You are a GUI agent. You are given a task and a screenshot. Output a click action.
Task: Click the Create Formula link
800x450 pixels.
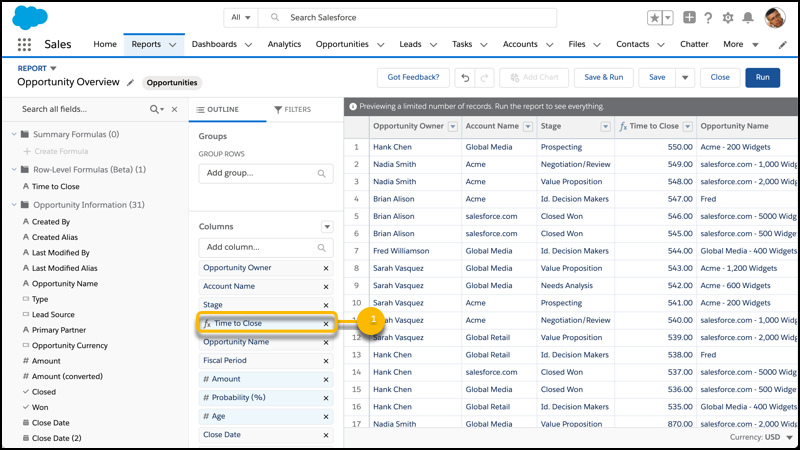coord(56,152)
